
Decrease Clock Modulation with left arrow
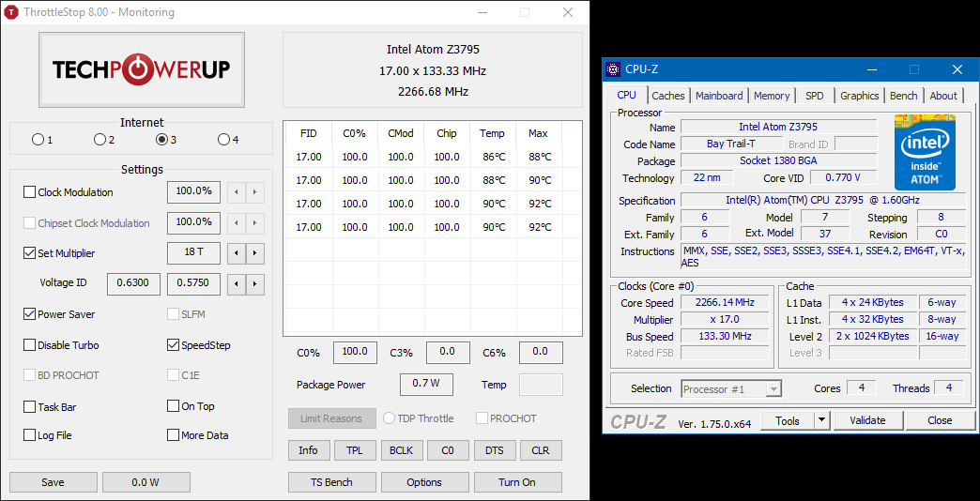tap(237, 191)
